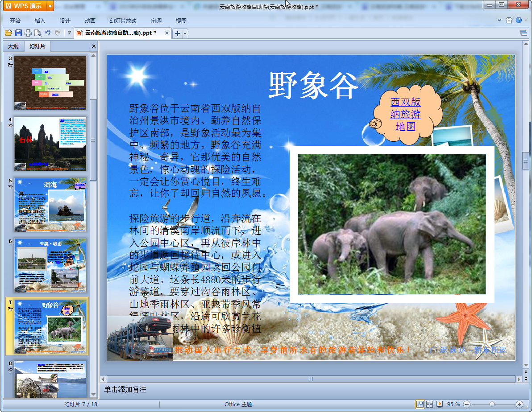Switch to Normal view icon
The image size is (532, 412).
[420, 404]
